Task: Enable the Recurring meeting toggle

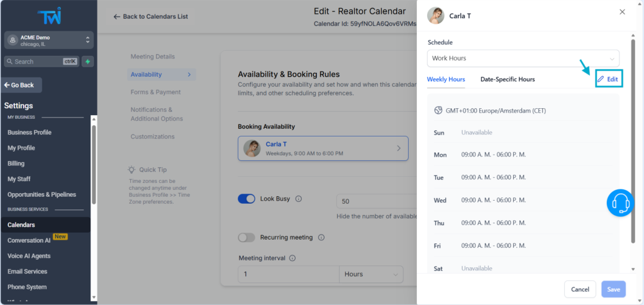Action: 247,238
